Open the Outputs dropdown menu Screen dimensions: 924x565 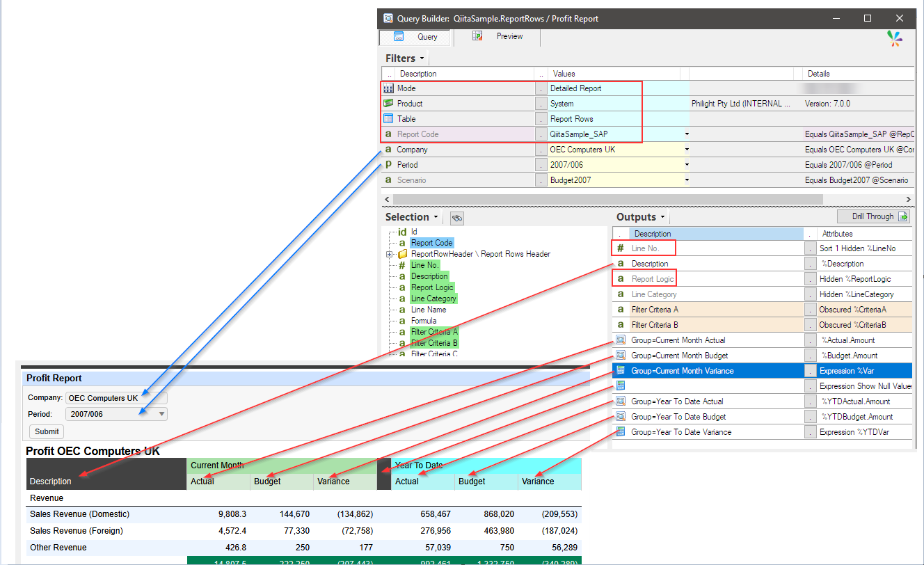point(663,218)
